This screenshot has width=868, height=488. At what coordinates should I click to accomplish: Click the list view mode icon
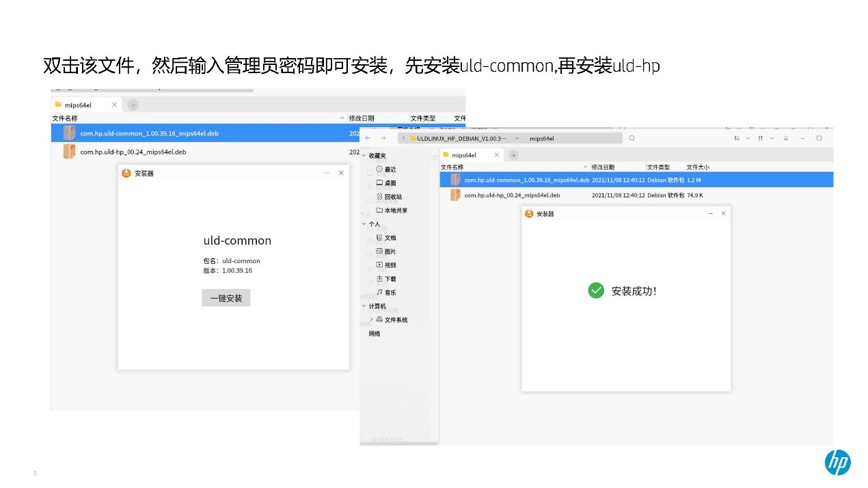pos(737,138)
